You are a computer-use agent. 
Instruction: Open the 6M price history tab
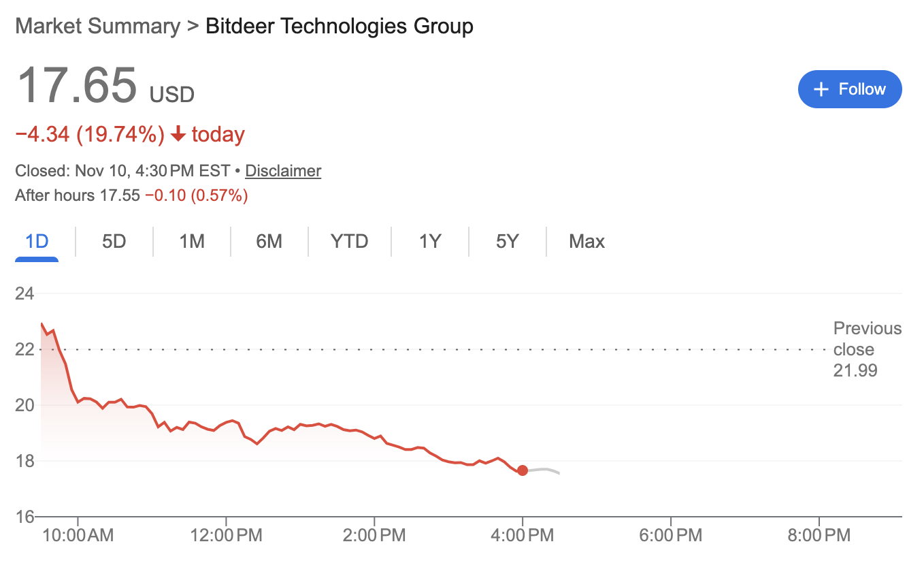point(269,241)
